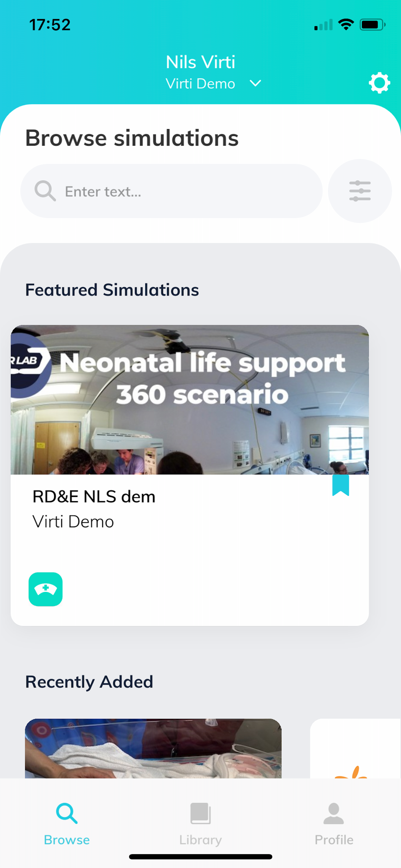This screenshot has width=401, height=868.
Task: Open the recently added newborn simulation thumbnail
Action: click(153, 748)
